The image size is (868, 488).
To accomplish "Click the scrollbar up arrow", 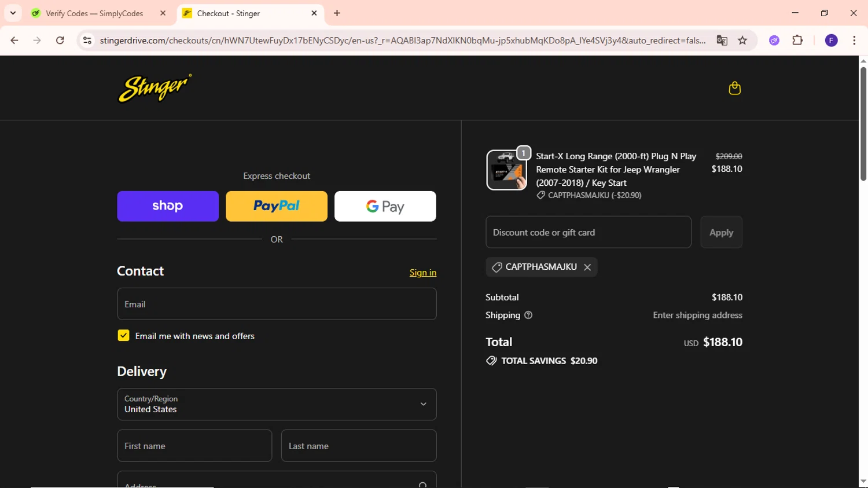I will (863, 60).
